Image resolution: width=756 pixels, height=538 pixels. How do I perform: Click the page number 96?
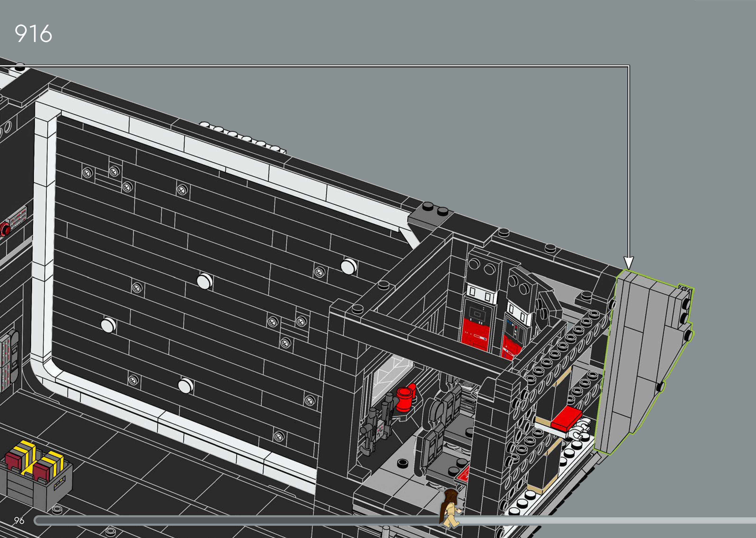[19, 520]
